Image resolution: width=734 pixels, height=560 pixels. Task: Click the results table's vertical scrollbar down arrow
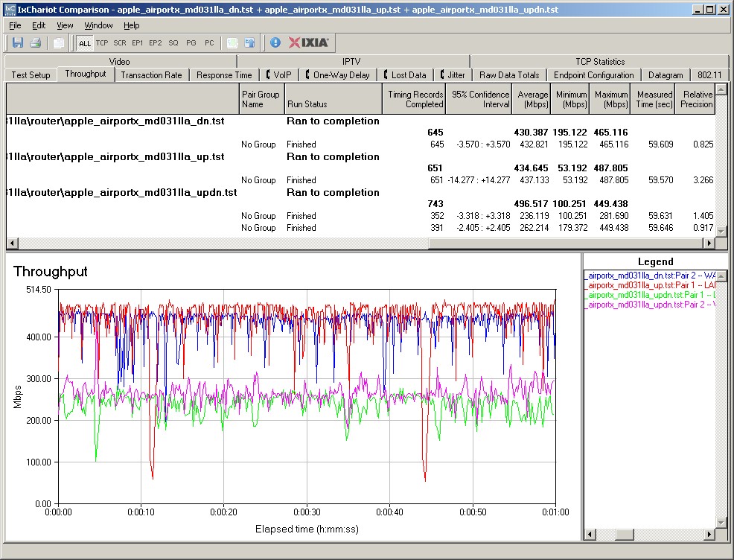coord(721,232)
